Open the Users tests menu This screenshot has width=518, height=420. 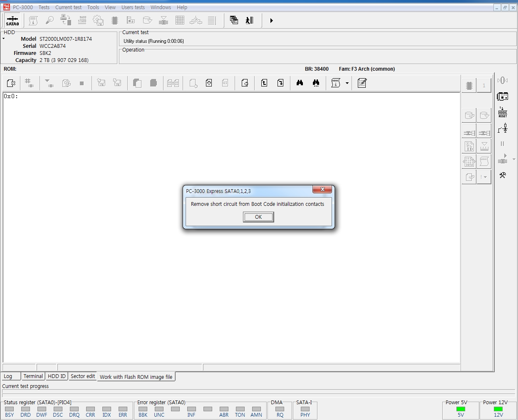[133, 7]
